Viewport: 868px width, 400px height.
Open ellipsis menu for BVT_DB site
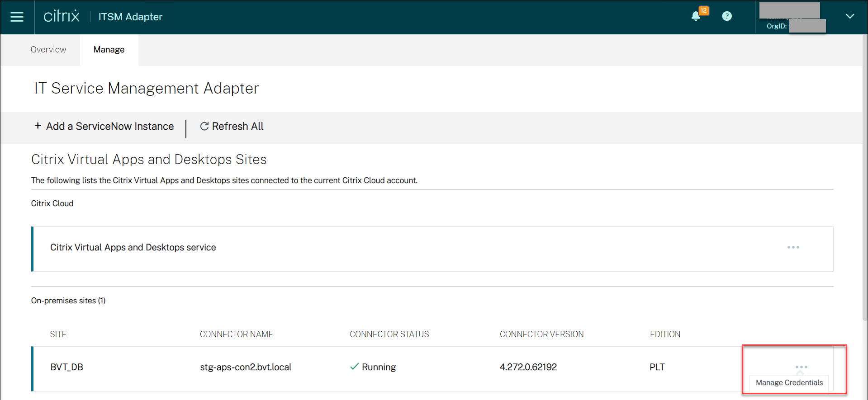click(x=802, y=367)
